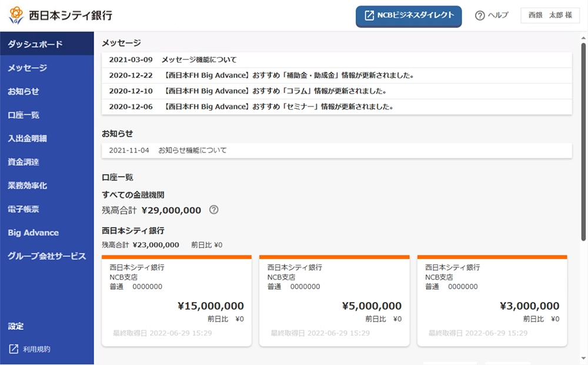Click the scrollbar down arrow
The image size is (588, 365).
pos(583,359)
